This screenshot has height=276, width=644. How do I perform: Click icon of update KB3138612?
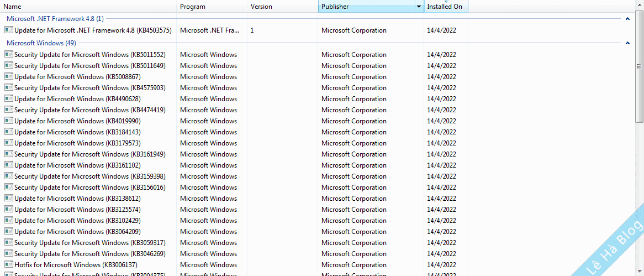pos(8,198)
